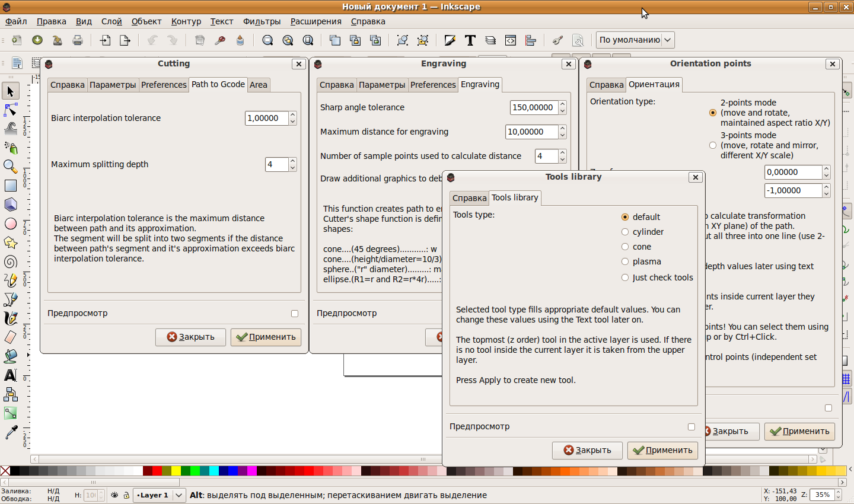Select the Node edit tool

click(x=11, y=110)
